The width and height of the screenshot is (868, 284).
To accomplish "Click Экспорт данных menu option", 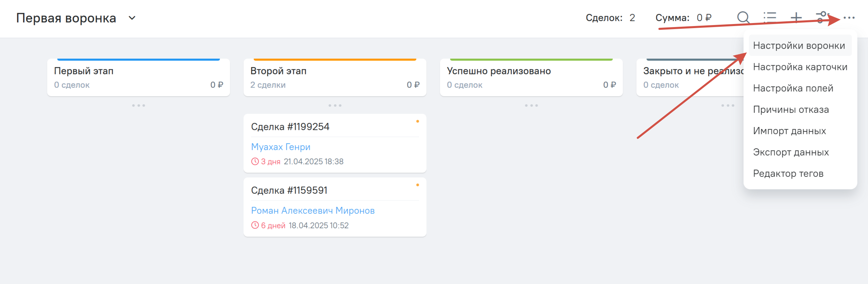I will 791,152.
